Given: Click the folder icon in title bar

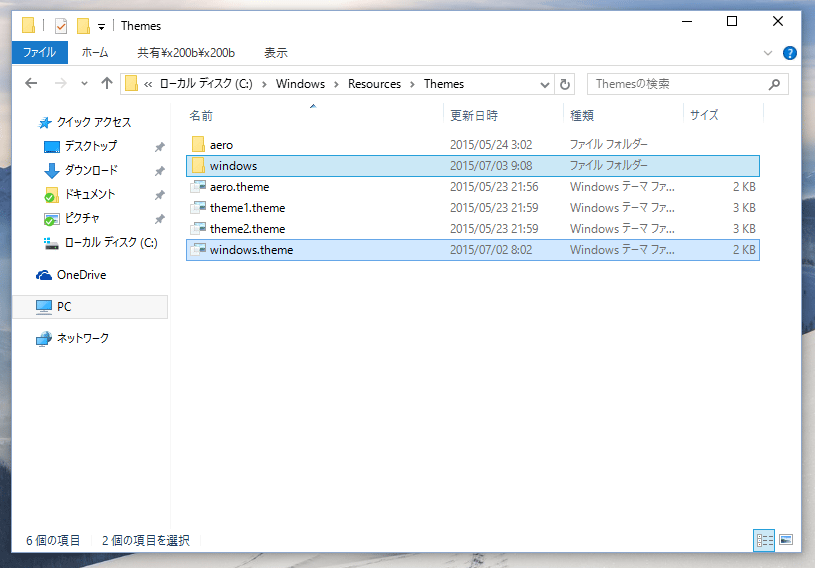Looking at the screenshot, I should point(29,25).
